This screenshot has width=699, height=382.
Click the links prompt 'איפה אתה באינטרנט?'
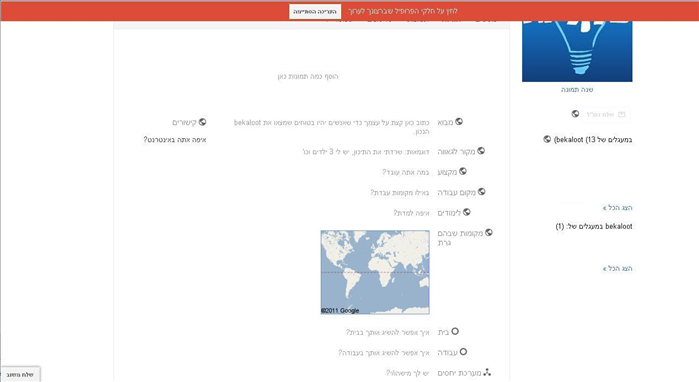coord(175,140)
